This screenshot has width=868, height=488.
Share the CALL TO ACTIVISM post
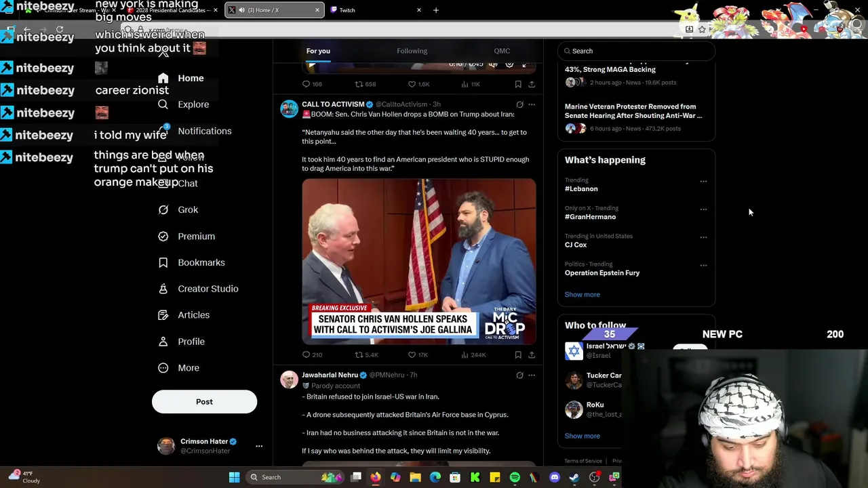point(532,354)
